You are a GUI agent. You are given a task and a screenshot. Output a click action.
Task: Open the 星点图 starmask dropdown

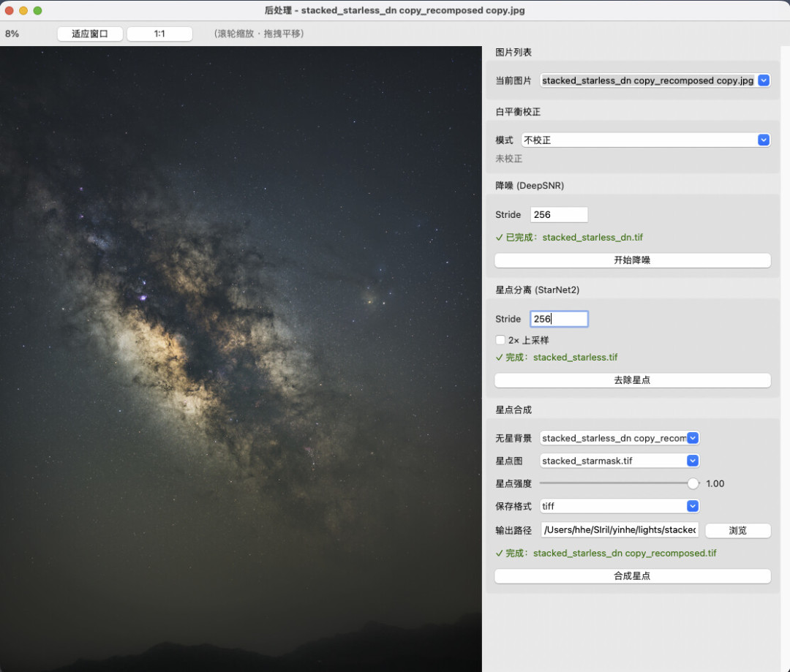620,461
